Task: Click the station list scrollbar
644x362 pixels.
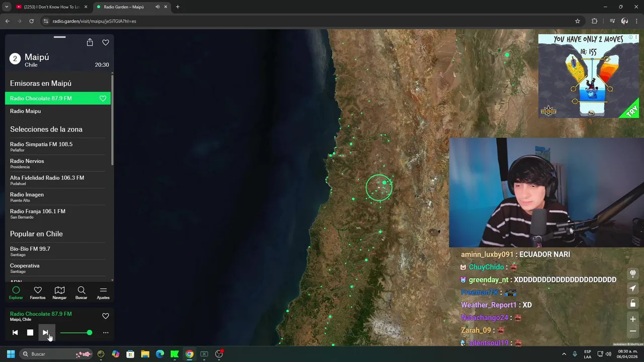Action: pyautogui.click(x=112, y=121)
